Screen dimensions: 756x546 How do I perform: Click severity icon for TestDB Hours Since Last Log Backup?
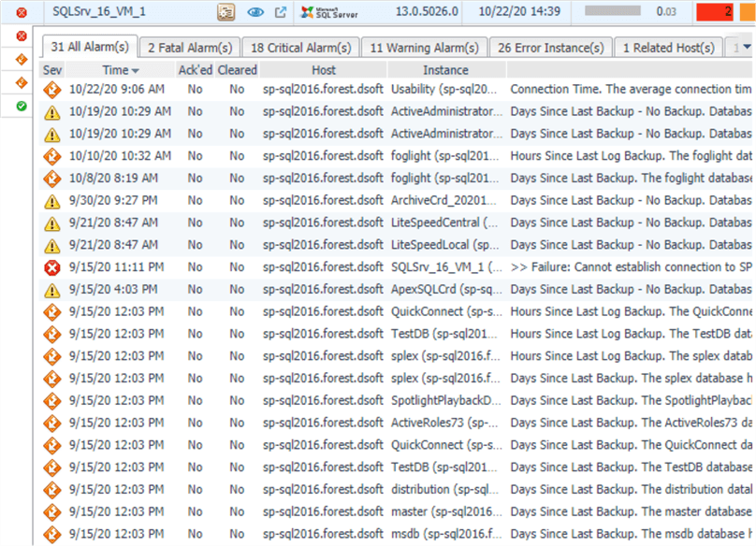pyautogui.click(x=52, y=334)
